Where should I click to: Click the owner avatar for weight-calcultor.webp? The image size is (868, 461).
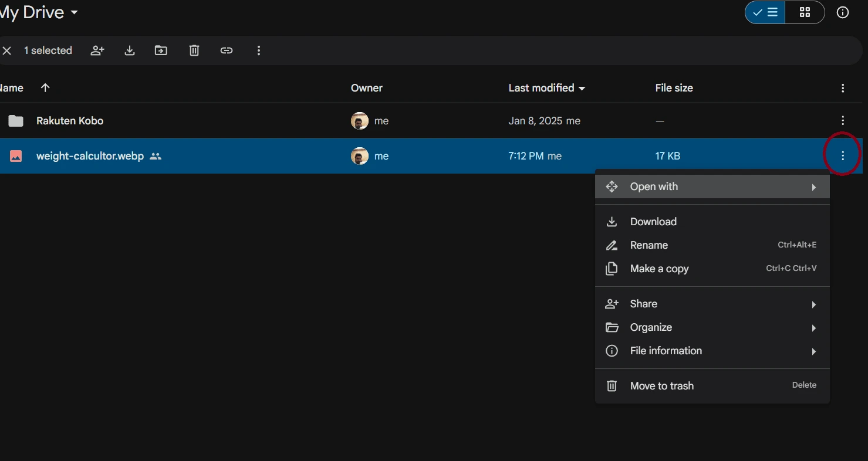point(359,156)
